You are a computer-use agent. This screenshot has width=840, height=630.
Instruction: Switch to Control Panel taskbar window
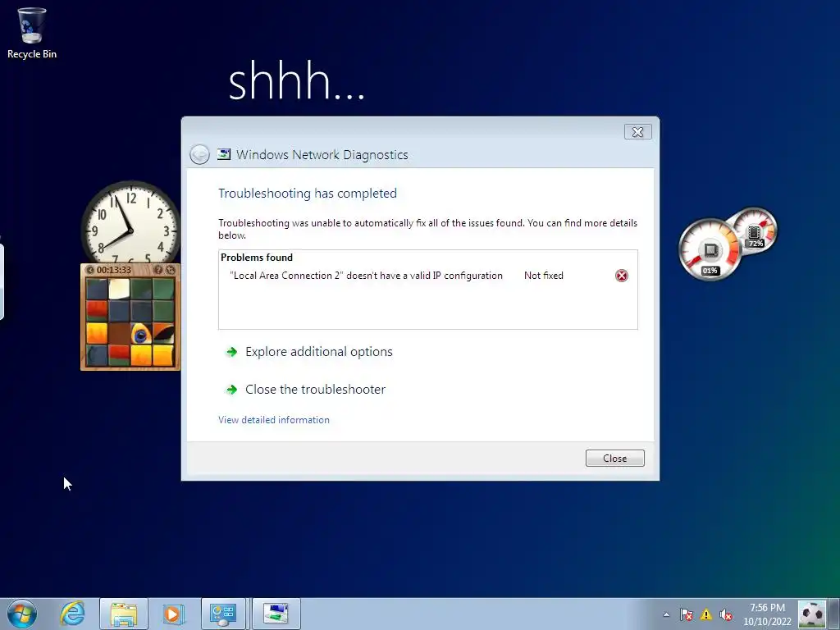[223, 614]
